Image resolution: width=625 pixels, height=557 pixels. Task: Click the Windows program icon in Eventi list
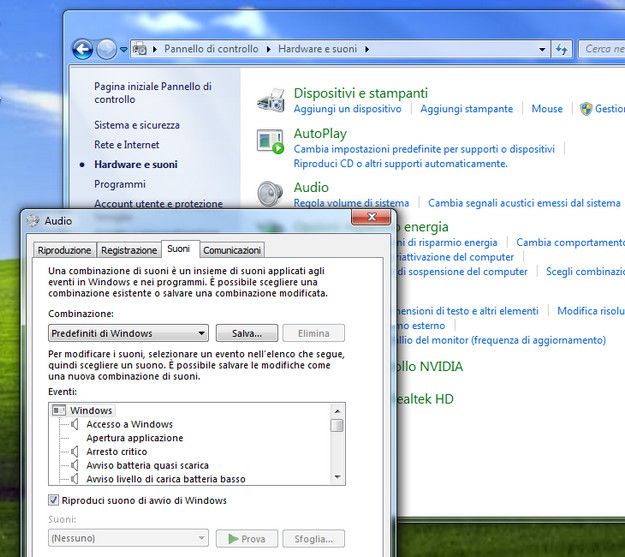[x=59, y=410]
